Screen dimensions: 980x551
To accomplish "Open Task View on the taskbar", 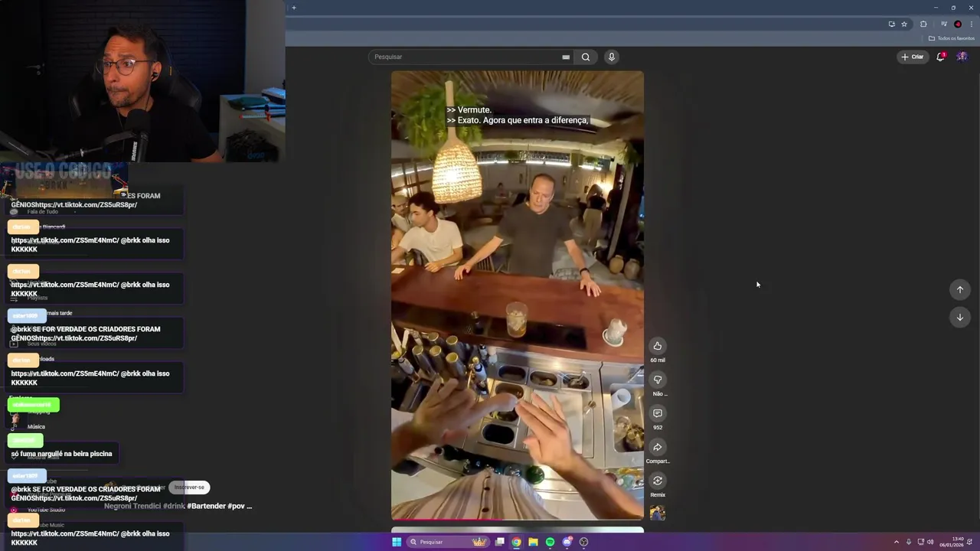I will 500,542.
